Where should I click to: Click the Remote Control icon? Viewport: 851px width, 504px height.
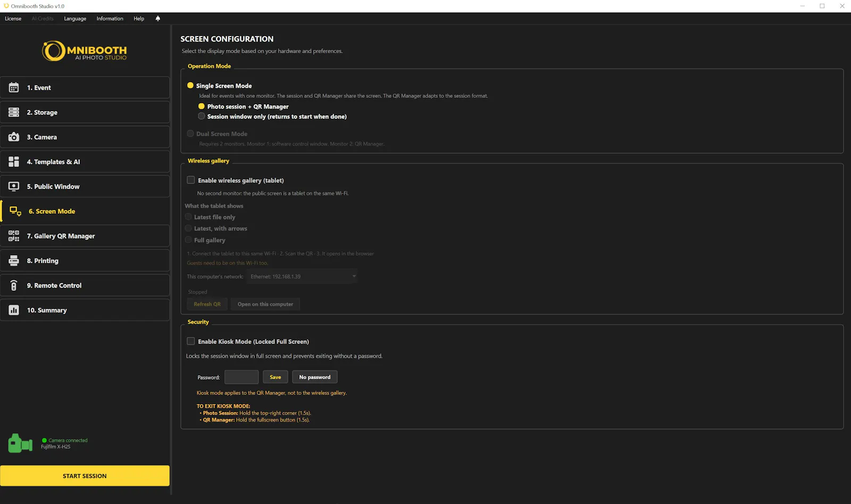coord(14,285)
